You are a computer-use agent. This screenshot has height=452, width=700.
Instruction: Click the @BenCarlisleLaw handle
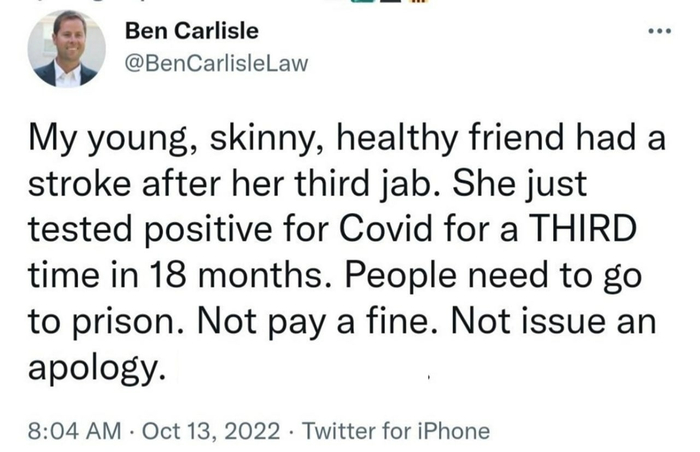click(215, 66)
